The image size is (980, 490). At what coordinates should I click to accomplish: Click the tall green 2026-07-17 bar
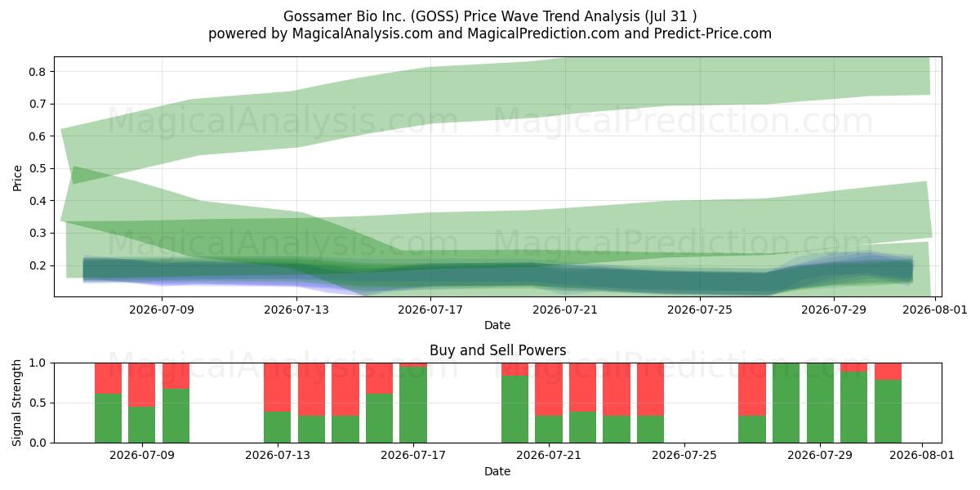coord(413,405)
